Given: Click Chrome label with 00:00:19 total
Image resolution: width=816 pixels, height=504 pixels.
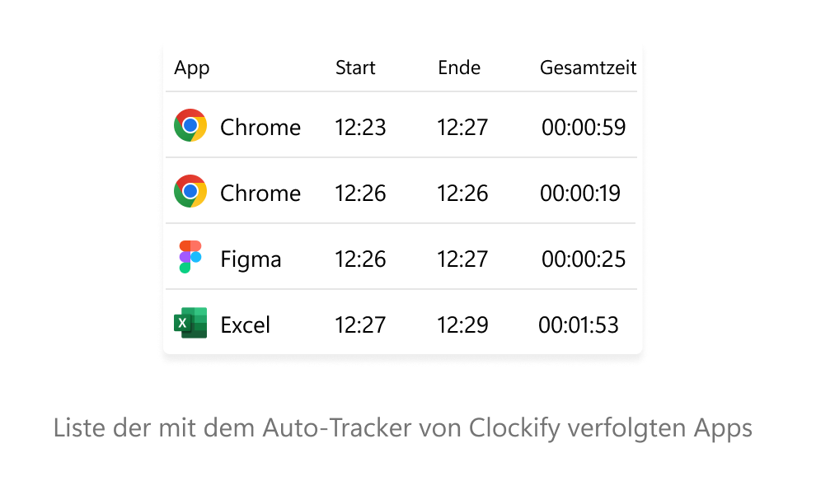Looking at the screenshot, I should click(x=260, y=193).
